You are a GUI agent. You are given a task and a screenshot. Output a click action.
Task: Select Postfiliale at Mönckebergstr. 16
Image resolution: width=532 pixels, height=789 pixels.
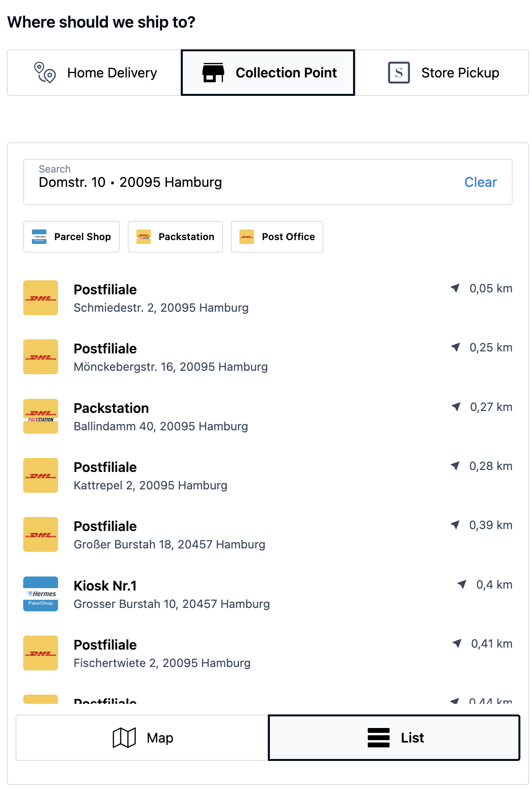170,357
